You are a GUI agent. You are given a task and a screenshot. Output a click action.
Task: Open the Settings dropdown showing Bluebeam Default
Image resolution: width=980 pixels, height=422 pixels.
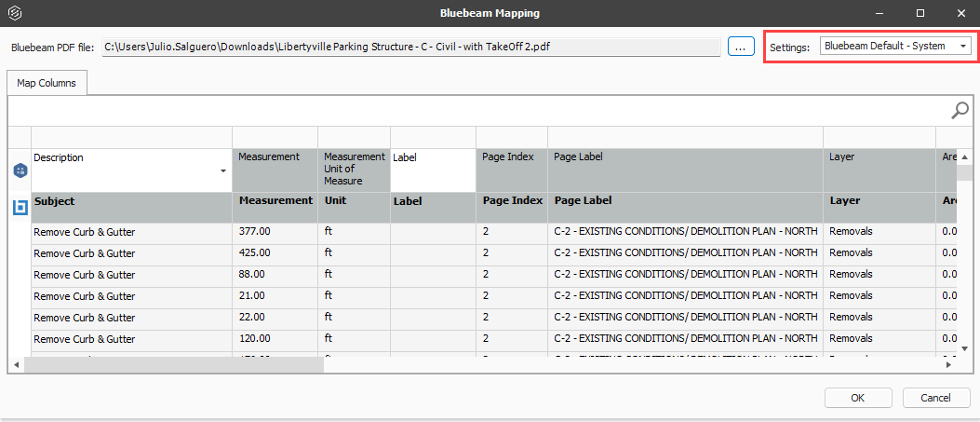pyautogui.click(x=895, y=46)
